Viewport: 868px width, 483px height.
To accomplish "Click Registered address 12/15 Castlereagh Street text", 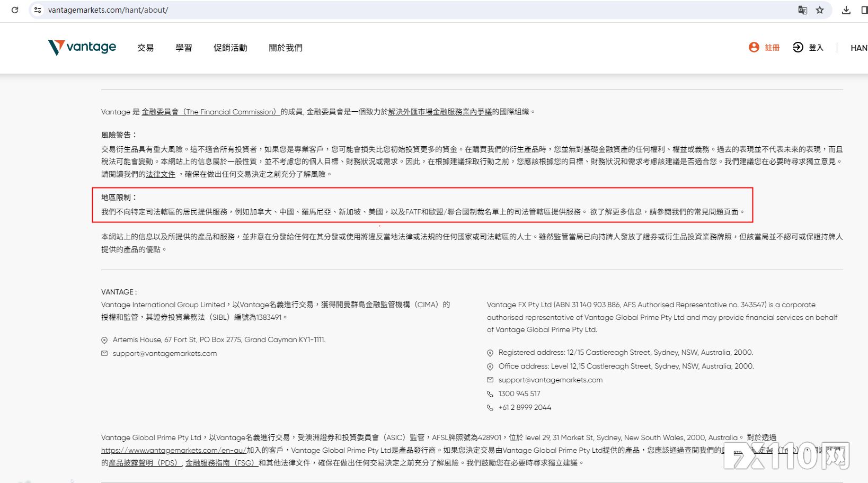I will coord(626,353).
